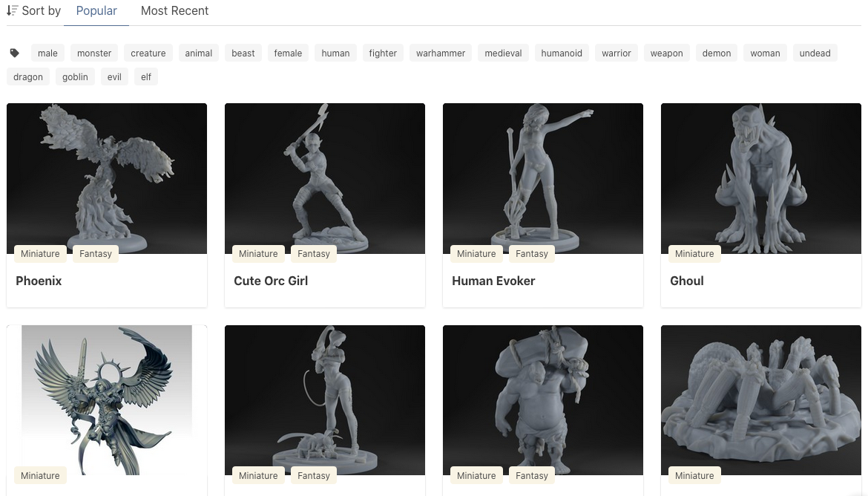Click Miniature badge on Cute Orc Girl
The width and height of the screenshot is (868, 496).
(258, 254)
